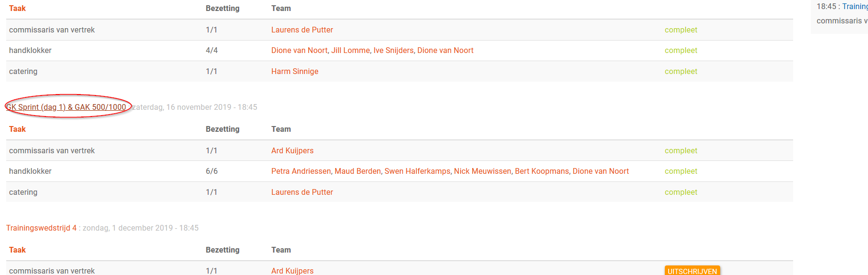Open Ard Kuijpers in GK Sprint commissaris row
Screen dimensions: 868x275
[x=292, y=150]
